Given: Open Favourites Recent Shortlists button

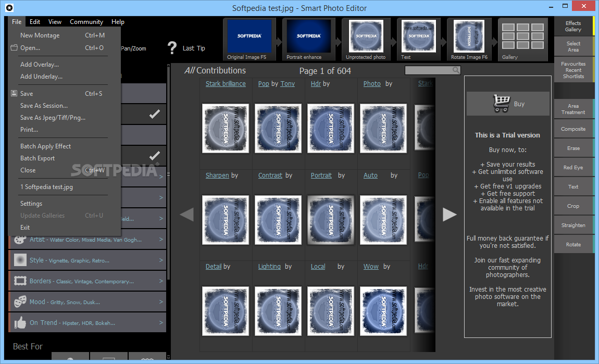Looking at the screenshot, I should 573,70.
